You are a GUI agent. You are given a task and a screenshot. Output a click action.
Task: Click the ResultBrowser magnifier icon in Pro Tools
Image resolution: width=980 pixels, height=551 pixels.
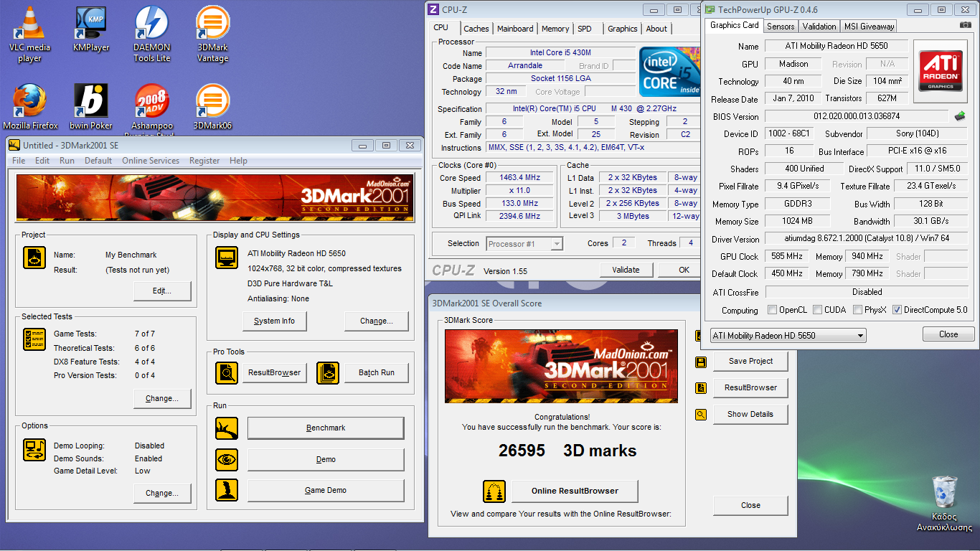227,372
